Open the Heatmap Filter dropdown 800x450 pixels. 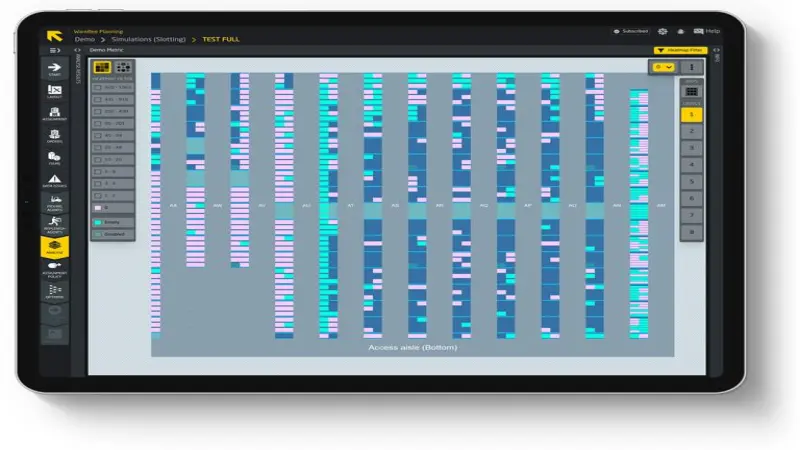point(680,50)
